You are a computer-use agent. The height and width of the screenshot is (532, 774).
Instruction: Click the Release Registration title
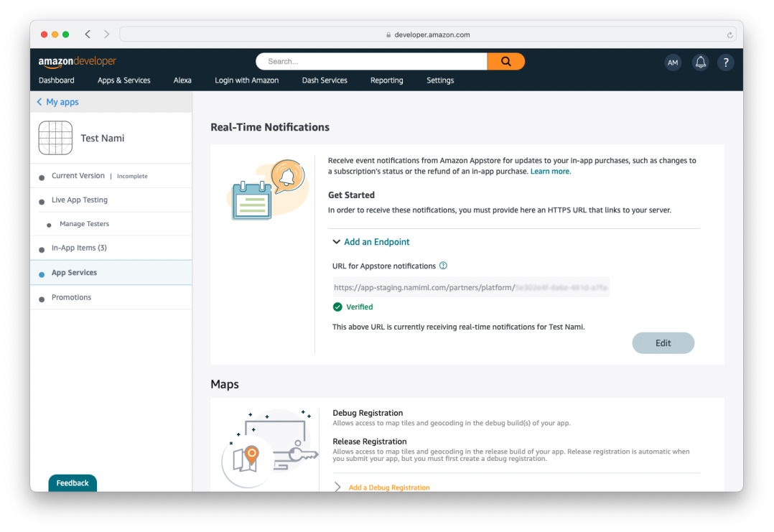(370, 442)
